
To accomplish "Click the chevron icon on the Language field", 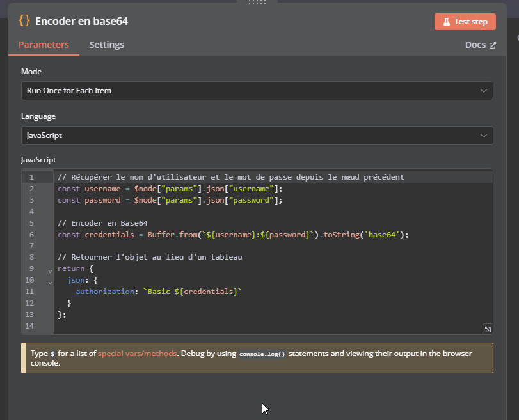I will point(484,135).
